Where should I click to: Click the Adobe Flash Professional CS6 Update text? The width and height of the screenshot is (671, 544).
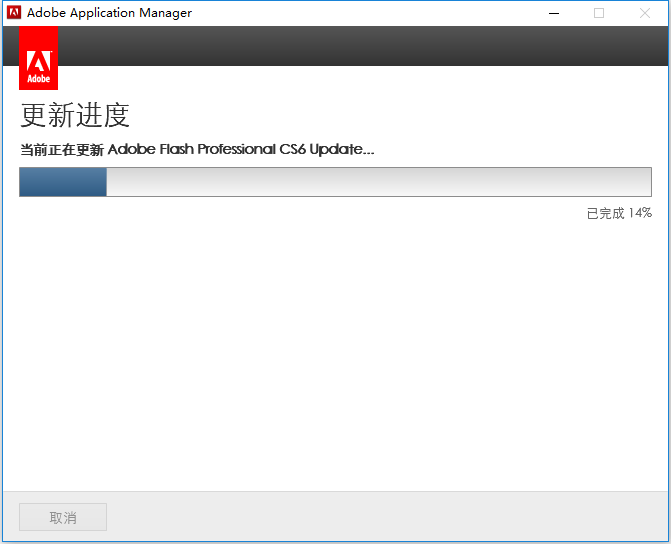[240, 149]
